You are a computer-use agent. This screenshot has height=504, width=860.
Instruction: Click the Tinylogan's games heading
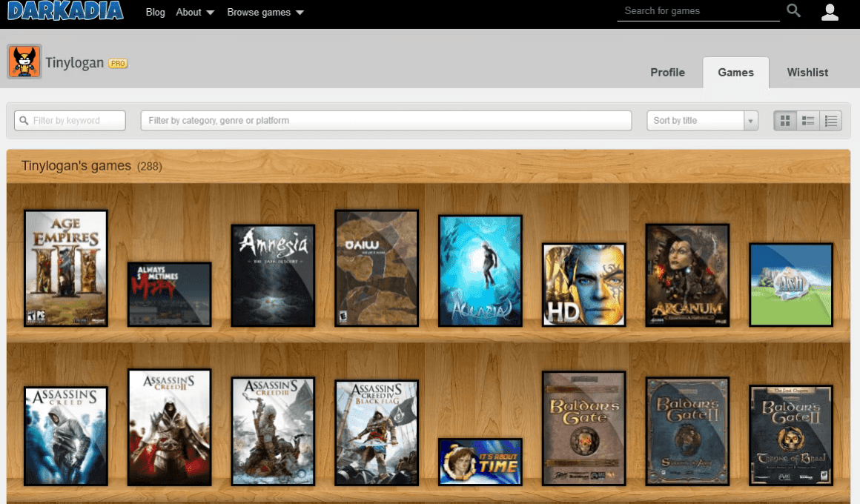click(76, 165)
